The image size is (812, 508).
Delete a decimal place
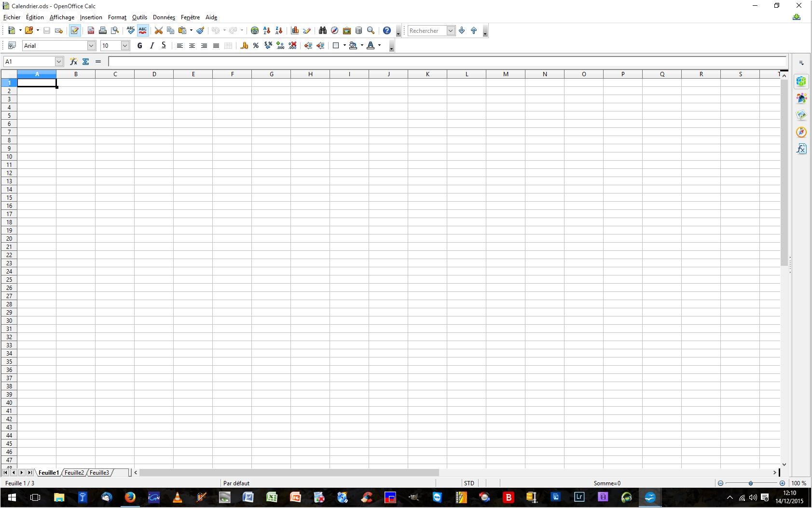(292, 45)
